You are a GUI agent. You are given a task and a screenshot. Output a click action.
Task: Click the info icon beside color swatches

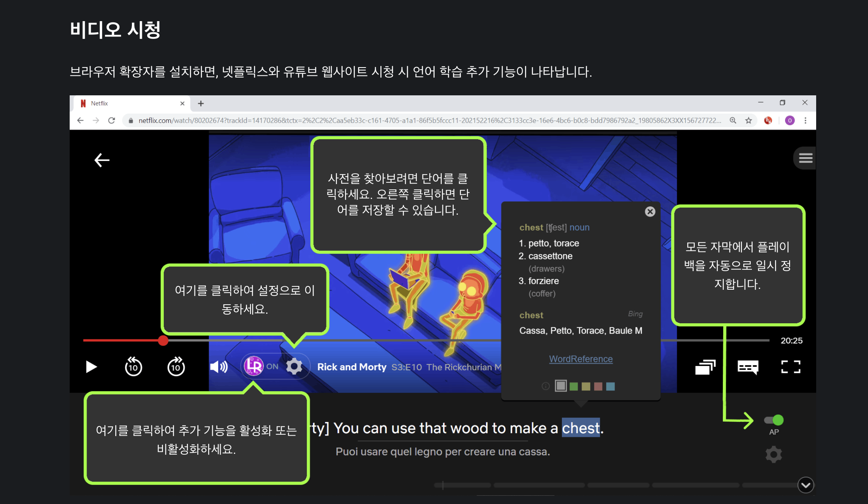[545, 386]
